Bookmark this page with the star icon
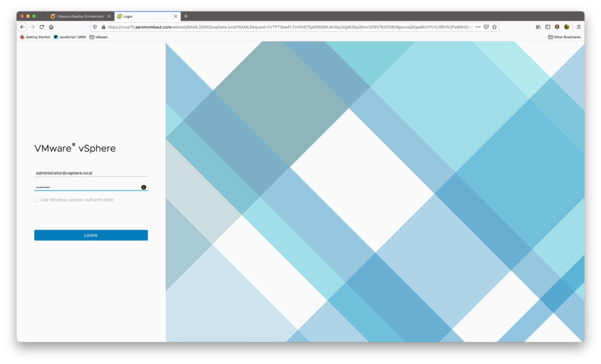601x364 pixels. (x=494, y=27)
